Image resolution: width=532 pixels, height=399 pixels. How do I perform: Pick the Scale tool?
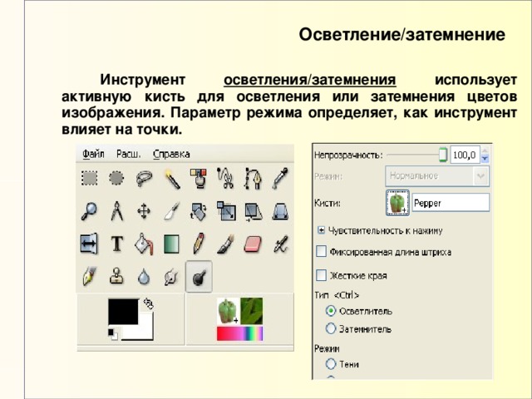point(226,211)
